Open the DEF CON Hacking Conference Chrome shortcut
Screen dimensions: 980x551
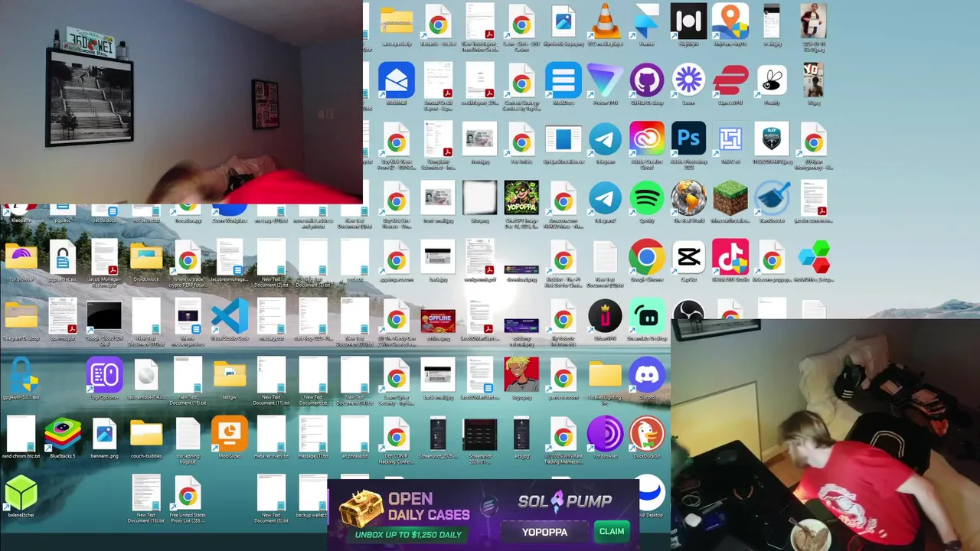[x=397, y=435]
